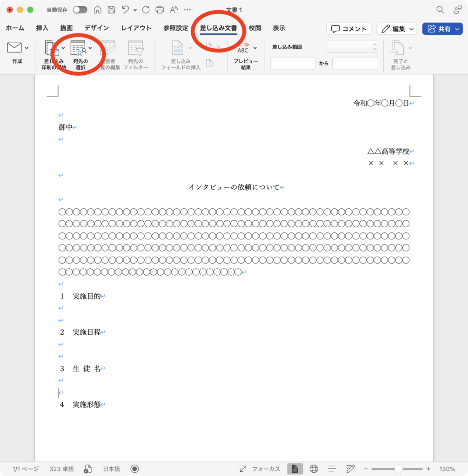Select the print layout view button
The image size is (468, 476).
point(295,469)
